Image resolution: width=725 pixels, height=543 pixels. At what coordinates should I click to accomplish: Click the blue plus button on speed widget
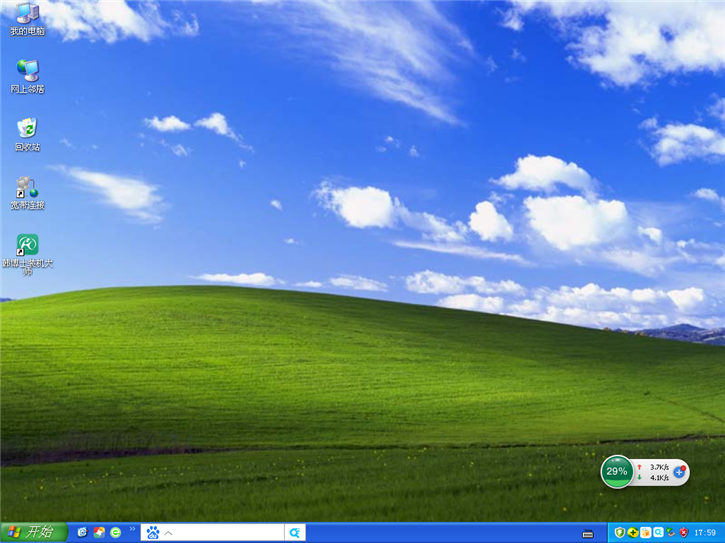click(679, 471)
